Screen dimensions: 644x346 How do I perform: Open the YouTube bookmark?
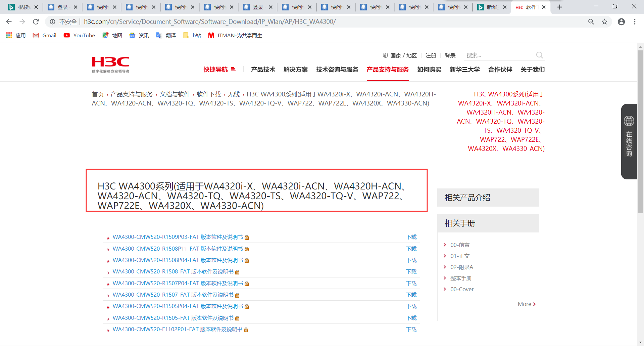click(79, 35)
